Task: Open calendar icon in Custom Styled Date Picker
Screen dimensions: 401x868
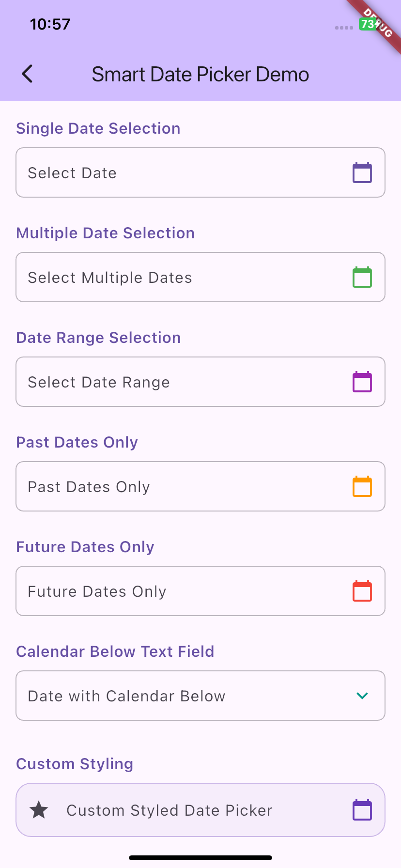Action: [362, 810]
